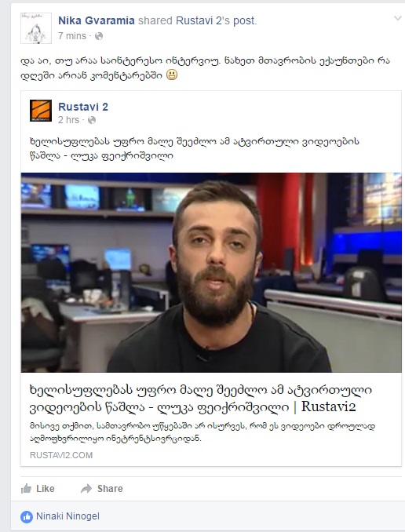Open the article headline ending with Rustavi2

tap(201, 399)
